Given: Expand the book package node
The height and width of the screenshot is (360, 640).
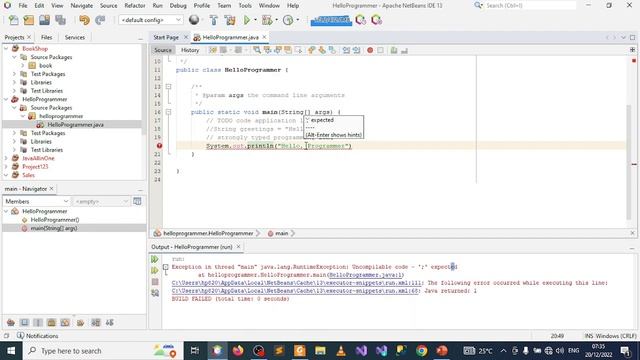Looking at the screenshot, I should click(x=23, y=65).
